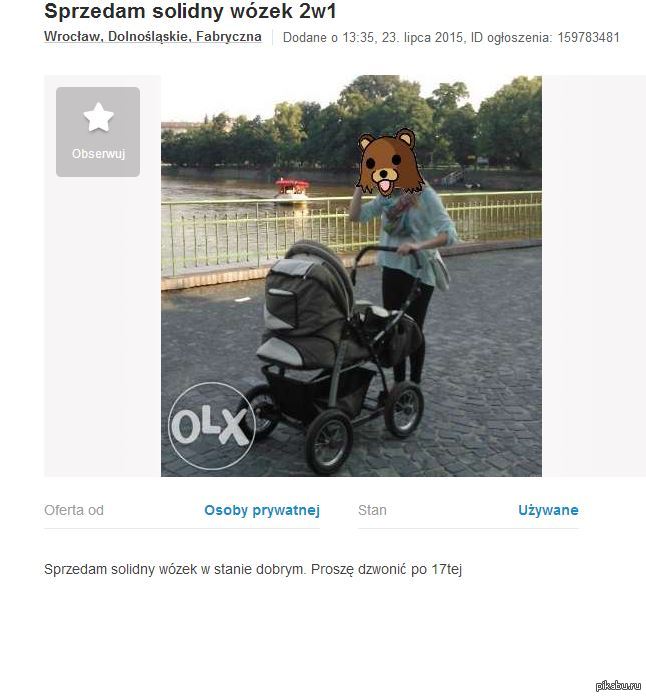Click the posting date 23. lipca 2015
The image size is (646, 697).
(x=424, y=37)
